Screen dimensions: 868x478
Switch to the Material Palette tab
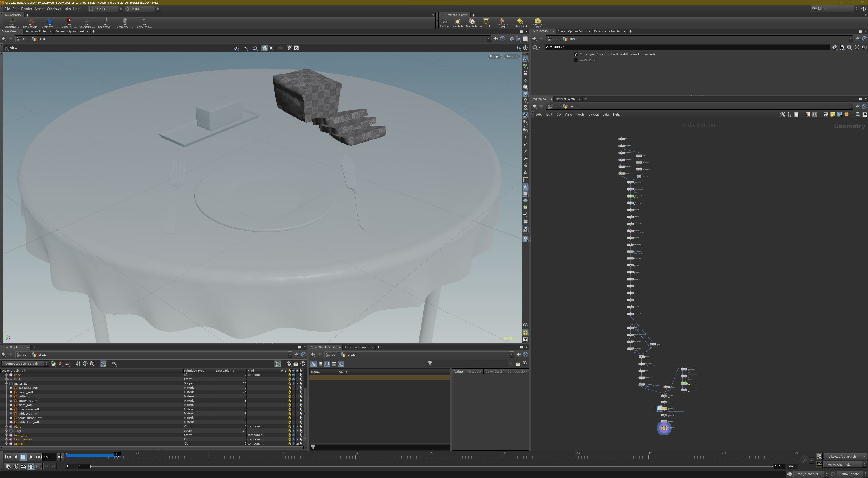[565, 99]
